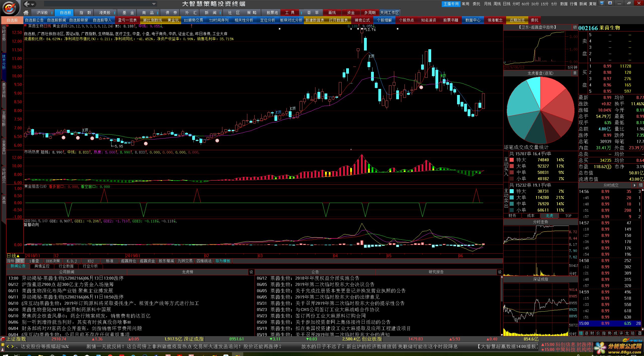Click the 设 settings button beside 龙虎榜
644x356 pixels.
click(x=251, y=272)
